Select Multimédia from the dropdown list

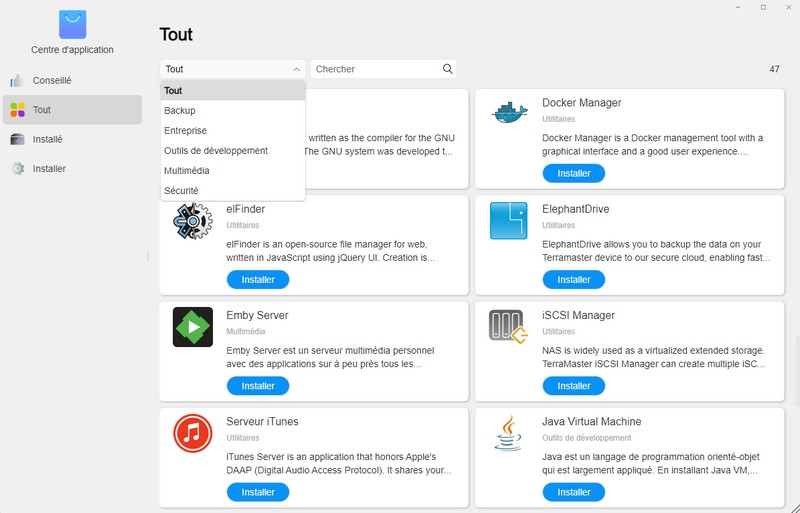click(233, 170)
